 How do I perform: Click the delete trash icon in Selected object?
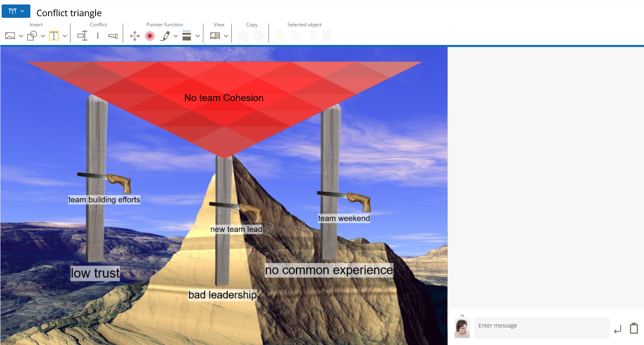click(x=327, y=36)
